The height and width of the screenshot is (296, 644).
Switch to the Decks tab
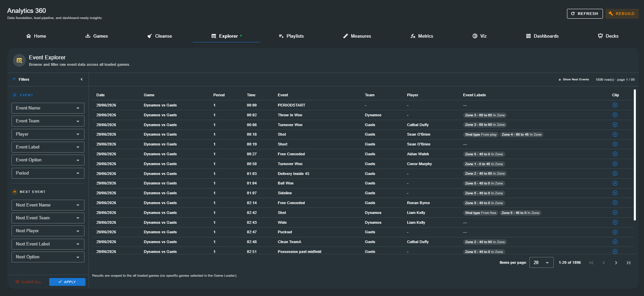click(608, 36)
